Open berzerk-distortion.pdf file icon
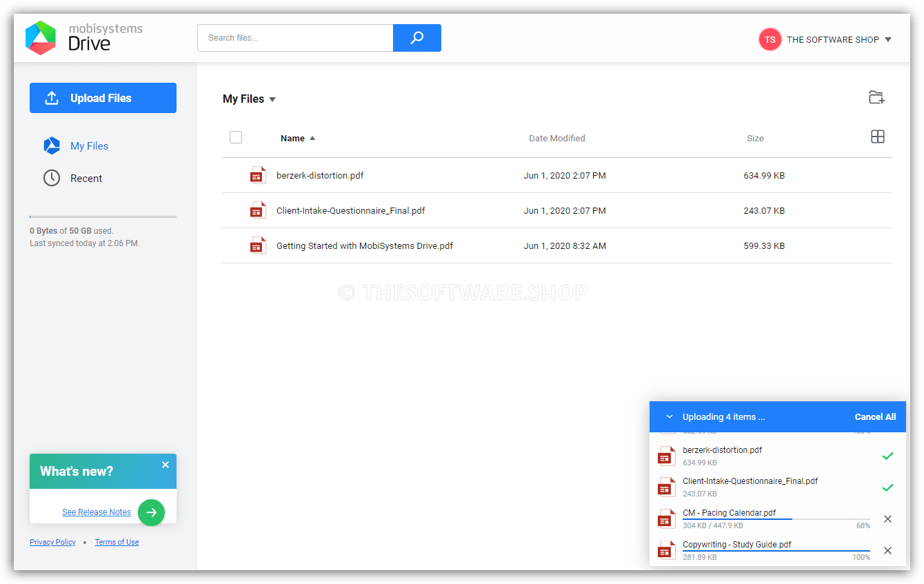The width and height of the screenshot is (924, 584). [258, 175]
